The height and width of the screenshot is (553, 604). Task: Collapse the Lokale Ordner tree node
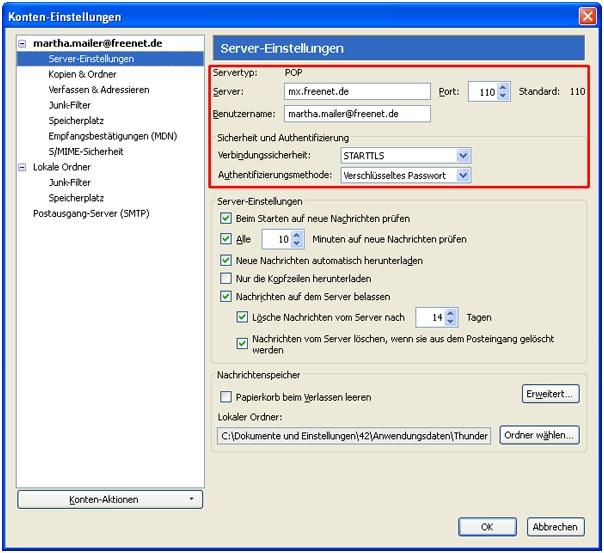(22, 167)
